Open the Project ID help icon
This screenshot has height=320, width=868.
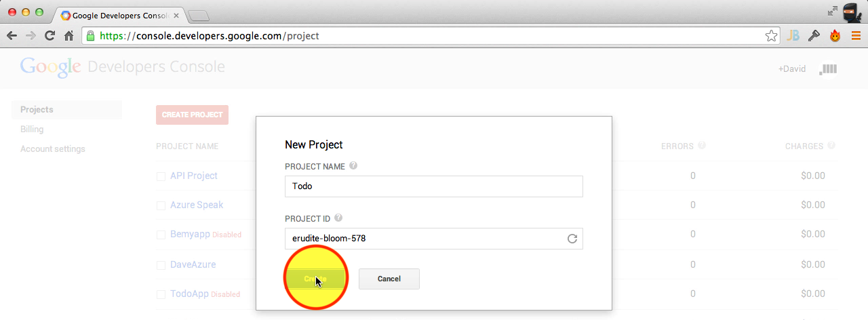point(338,218)
